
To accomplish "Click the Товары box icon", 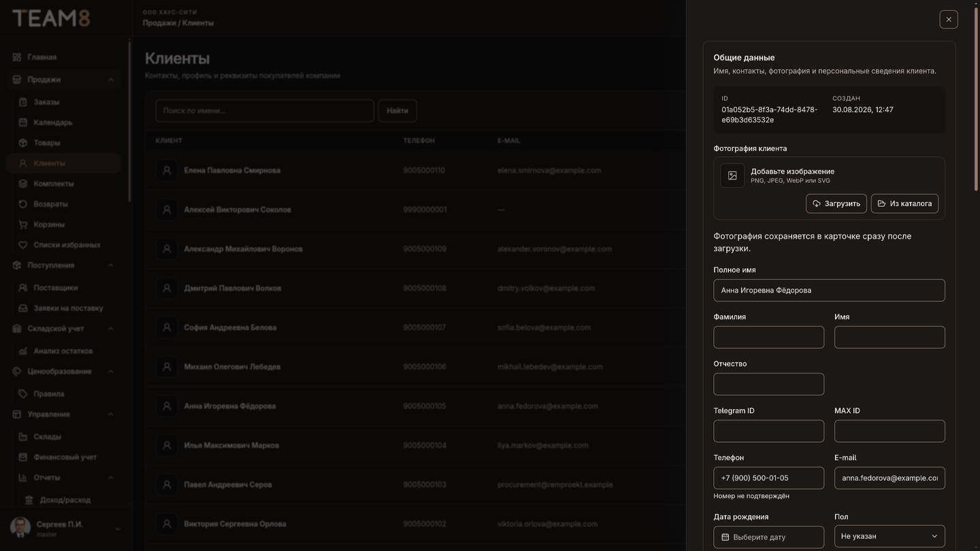I will (22, 143).
